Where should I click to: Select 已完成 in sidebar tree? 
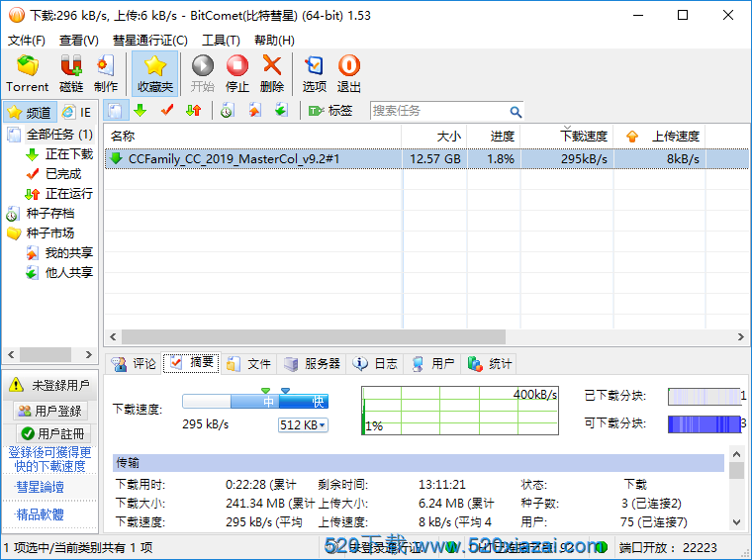[53, 174]
